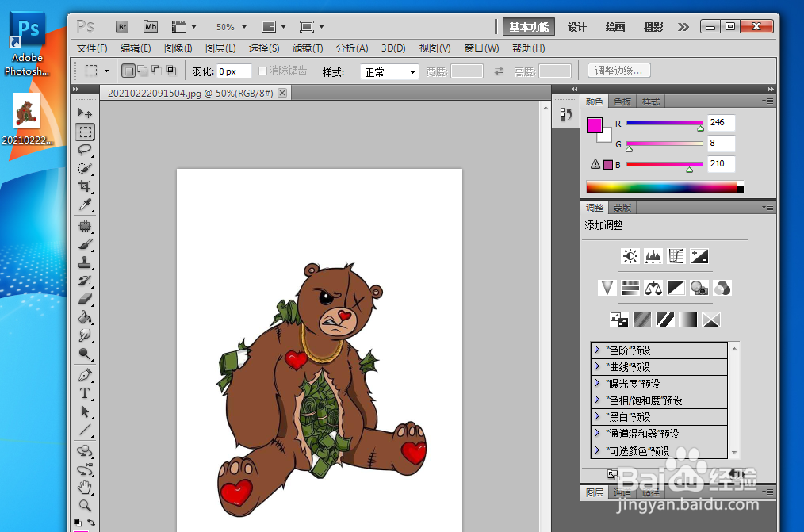Select the Clone Stamp tool

pos(85,263)
